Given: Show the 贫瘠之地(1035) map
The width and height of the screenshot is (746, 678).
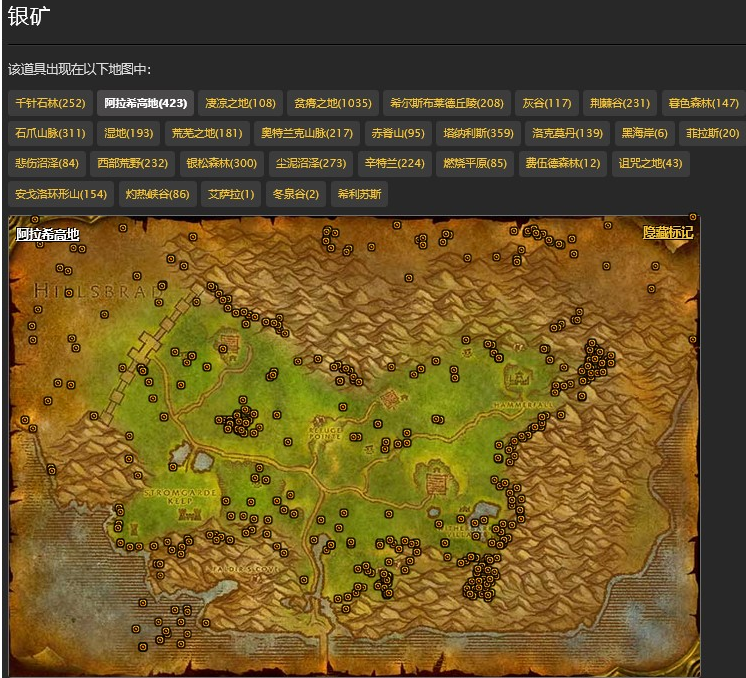Looking at the screenshot, I should click(x=333, y=103).
